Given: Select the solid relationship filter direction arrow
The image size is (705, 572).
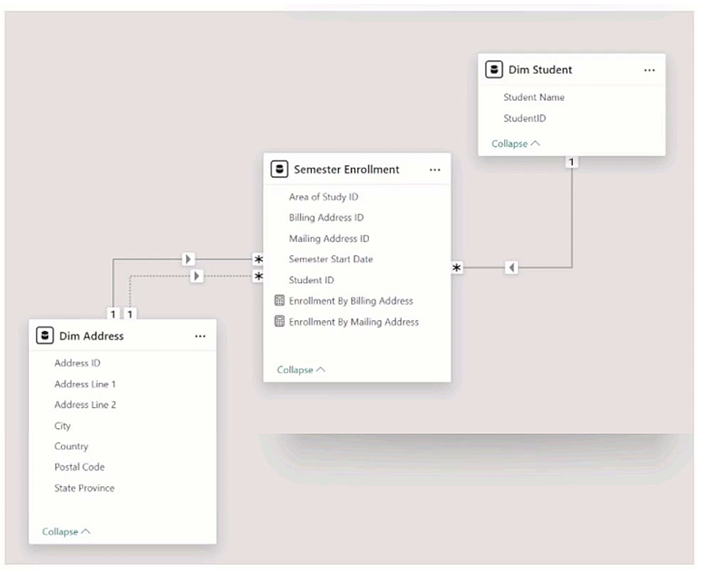Looking at the screenshot, I should (x=189, y=259).
